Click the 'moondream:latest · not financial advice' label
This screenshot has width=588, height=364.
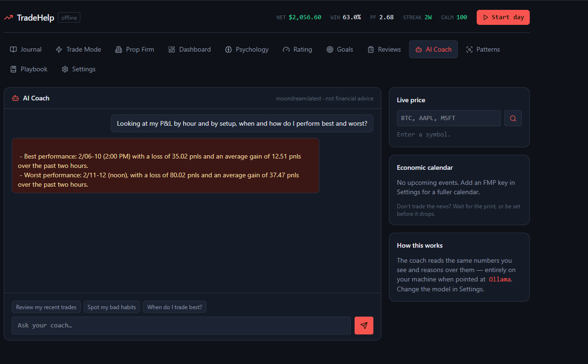click(325, 99)
